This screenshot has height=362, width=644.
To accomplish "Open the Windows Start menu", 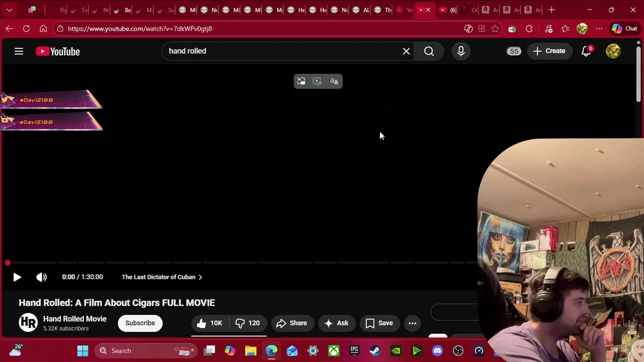I will point(83,350).
